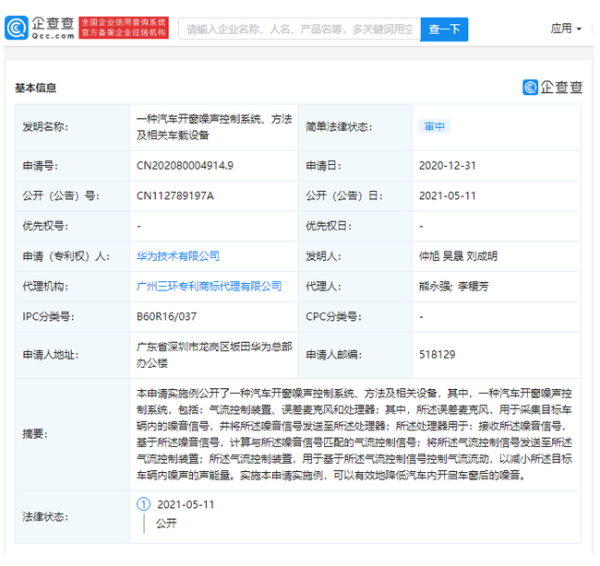The width and height of the screenshot is (600, 566).
Task: Click the inventor names 仲旭 吴晟 刘成明
Action: (x=457, y=256)
